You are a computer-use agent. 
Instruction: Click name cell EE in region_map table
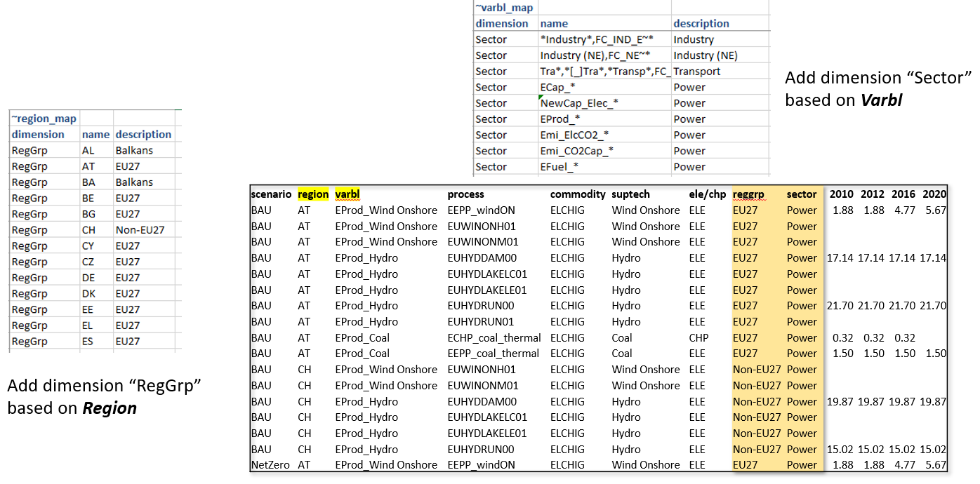coord(96,309)
